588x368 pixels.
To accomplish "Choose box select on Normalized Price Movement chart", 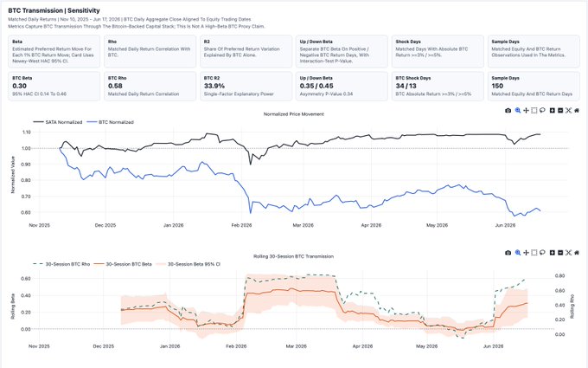I will [x=534, y=111].
